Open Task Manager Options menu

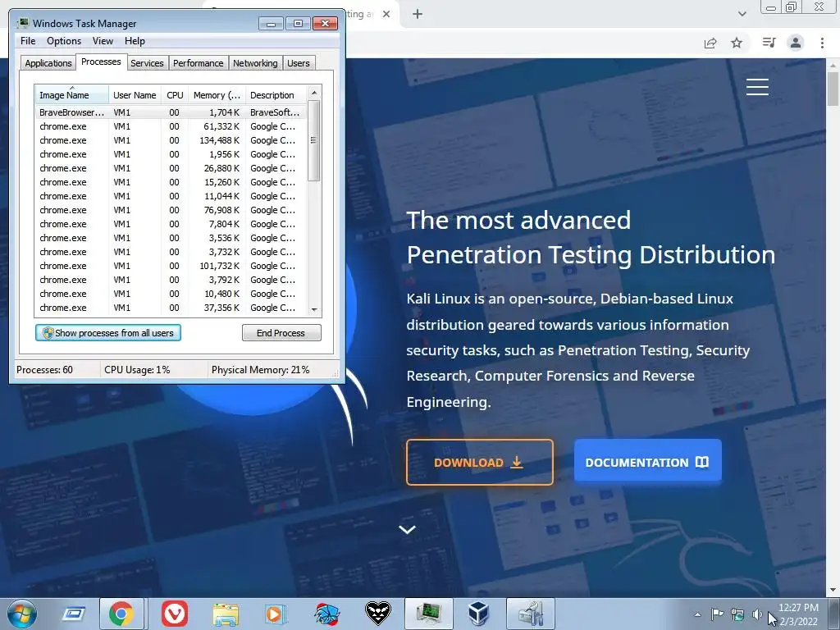pos(64,41)
